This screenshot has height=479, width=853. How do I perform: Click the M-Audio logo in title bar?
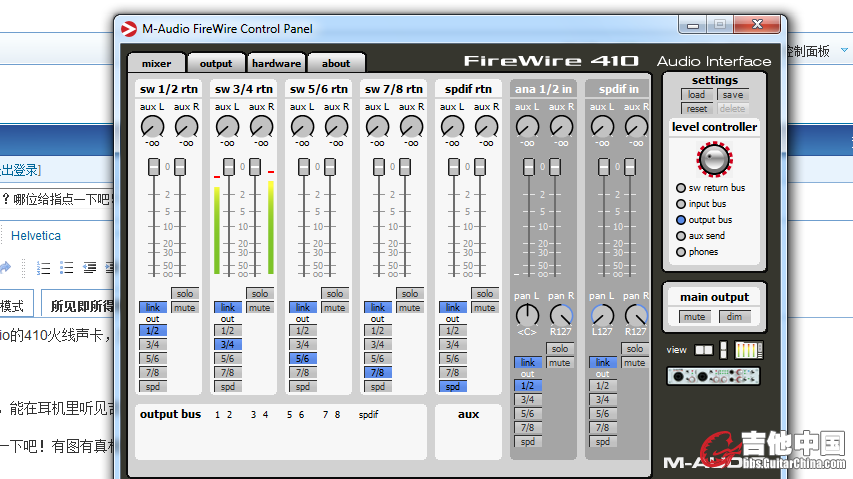129,29
